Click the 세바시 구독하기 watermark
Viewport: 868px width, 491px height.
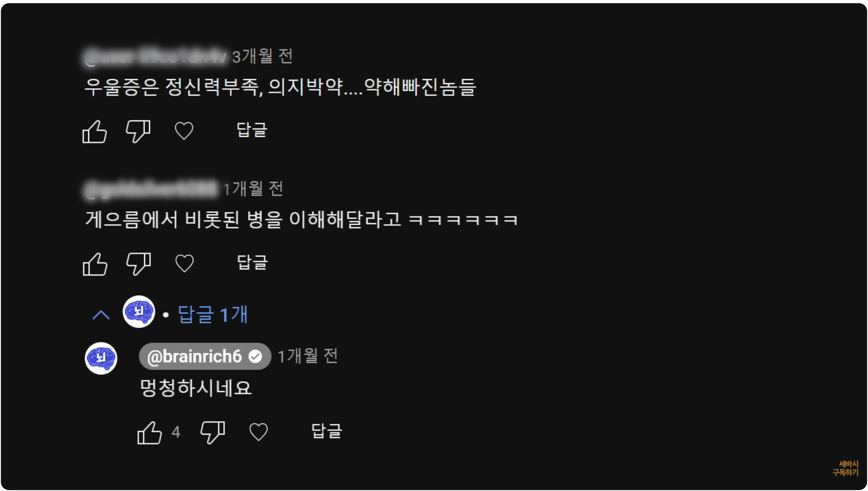point(845,468)
